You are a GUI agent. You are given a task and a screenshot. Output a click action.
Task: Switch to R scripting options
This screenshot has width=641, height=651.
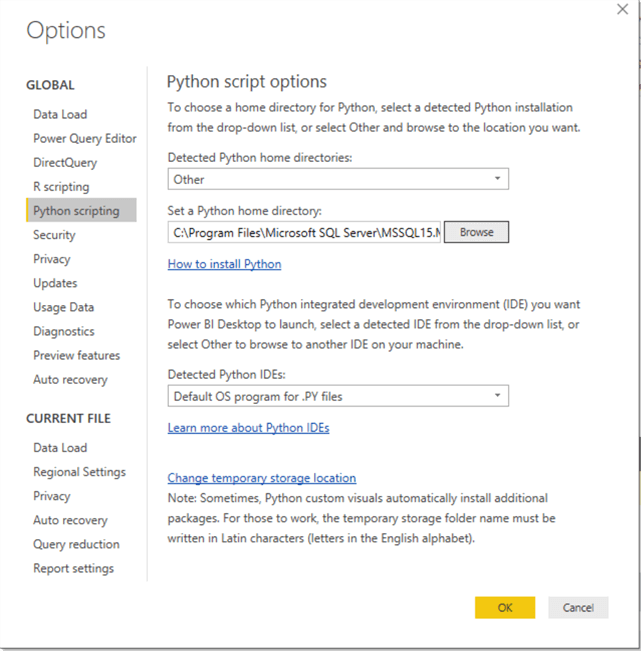61,186
